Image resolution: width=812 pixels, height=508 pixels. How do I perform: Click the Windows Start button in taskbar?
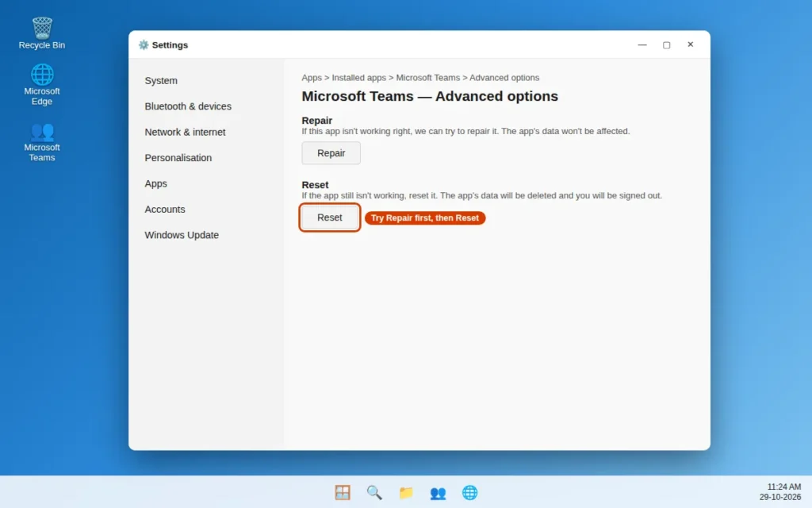[343, 492]
